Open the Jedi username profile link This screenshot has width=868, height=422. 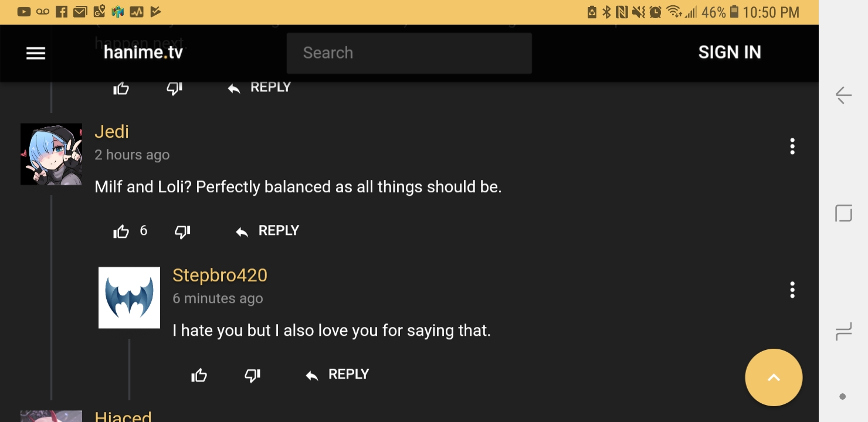coord(111,132)
